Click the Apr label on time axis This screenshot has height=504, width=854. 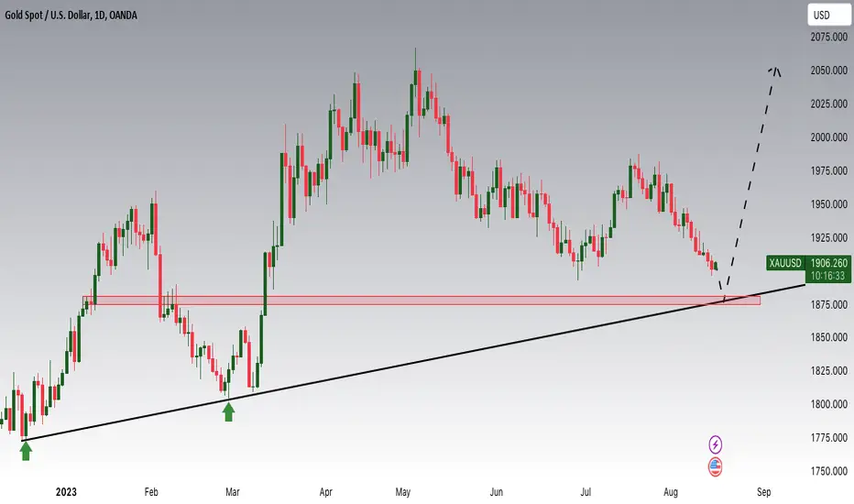click(325, 492)
